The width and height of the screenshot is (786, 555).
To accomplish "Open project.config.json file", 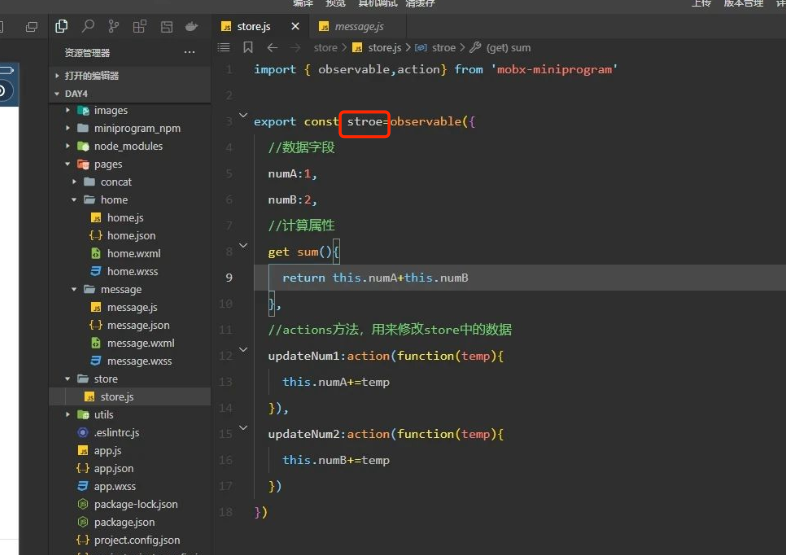I will (x=130, y=540).
